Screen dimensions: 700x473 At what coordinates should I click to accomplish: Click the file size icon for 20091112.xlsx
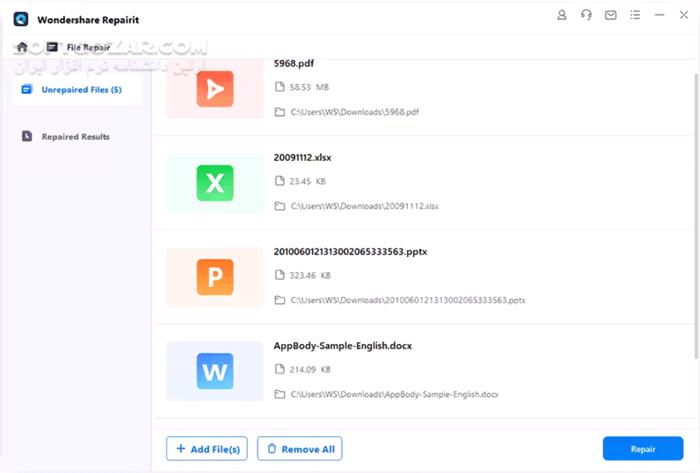click(279, 181)
